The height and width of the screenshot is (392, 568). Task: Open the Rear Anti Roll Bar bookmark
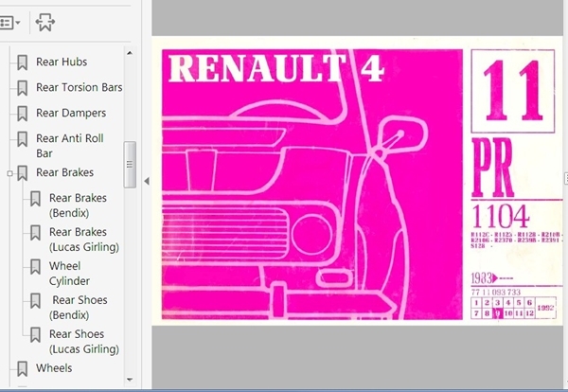(70, 146)
